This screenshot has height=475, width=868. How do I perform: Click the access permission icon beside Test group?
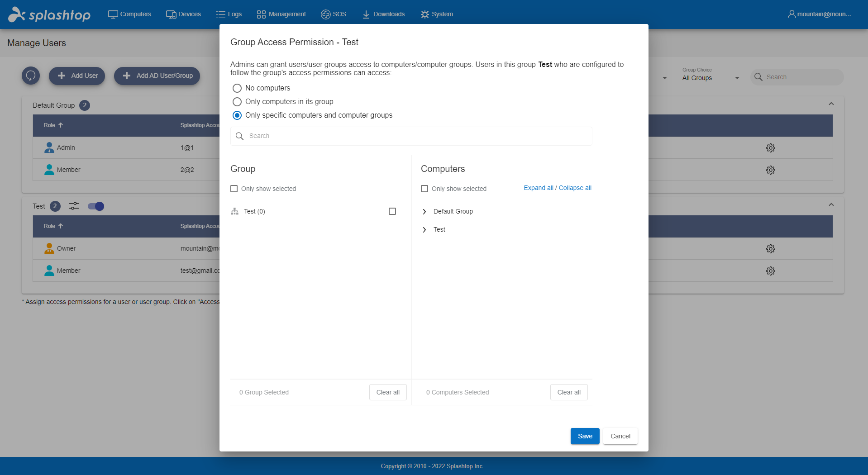click(74, 206)
